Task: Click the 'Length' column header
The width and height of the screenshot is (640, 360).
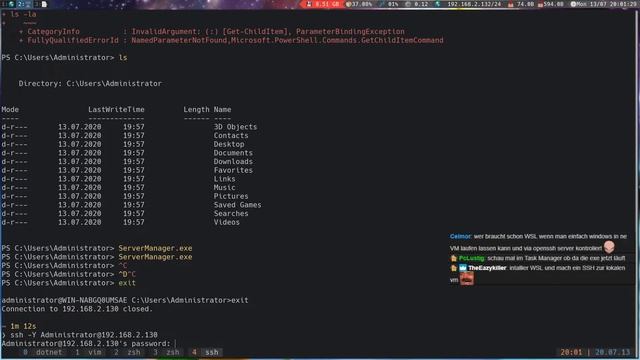Action: (x=196, y=109)
